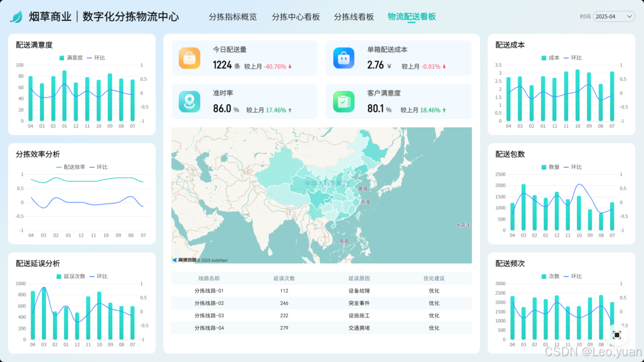Toggle 环比 legend in 配送包数 chart

click(573, 167)
